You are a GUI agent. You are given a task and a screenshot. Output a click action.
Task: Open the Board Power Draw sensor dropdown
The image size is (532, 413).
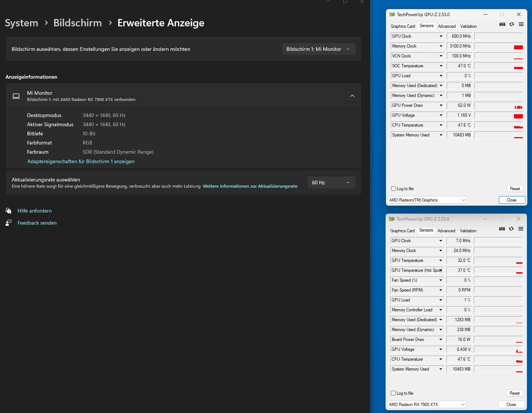pyautogui.click(x=441, y=339)
